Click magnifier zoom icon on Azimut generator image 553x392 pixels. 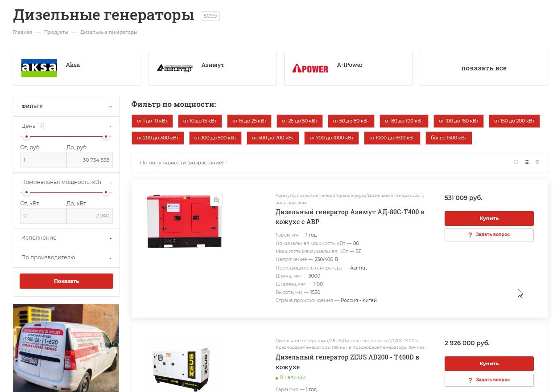216,200
